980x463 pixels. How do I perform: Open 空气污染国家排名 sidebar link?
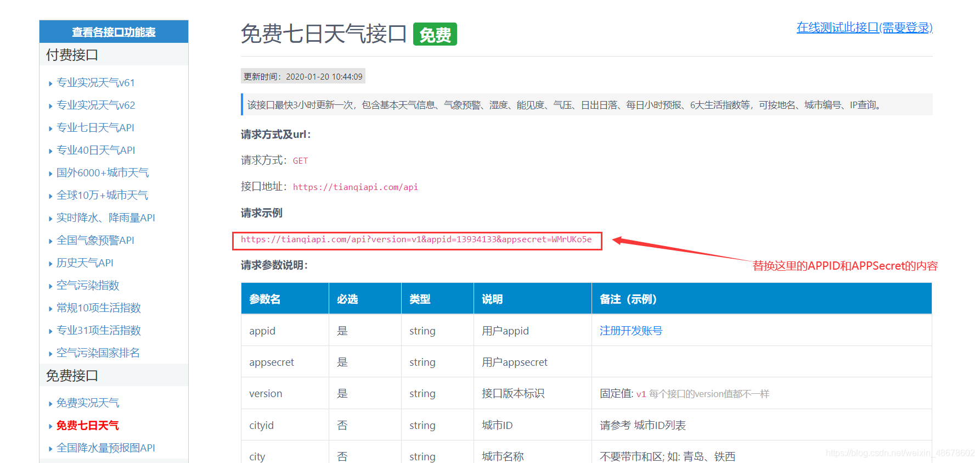(x=98, y=353)
